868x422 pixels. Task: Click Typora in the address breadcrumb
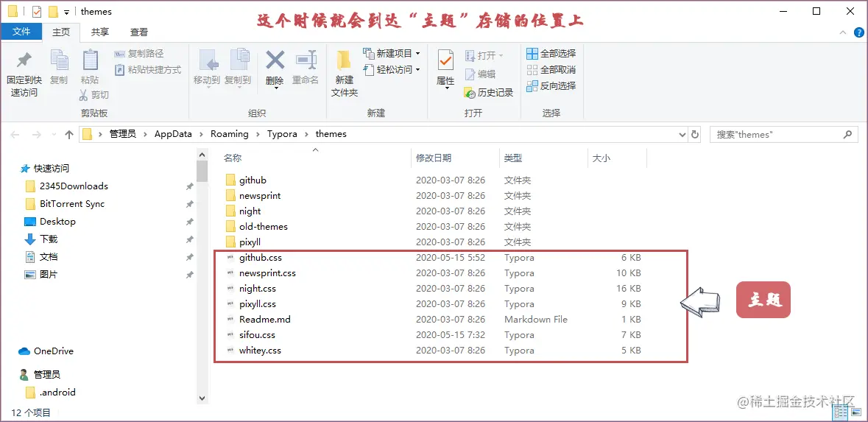point(282,134)
